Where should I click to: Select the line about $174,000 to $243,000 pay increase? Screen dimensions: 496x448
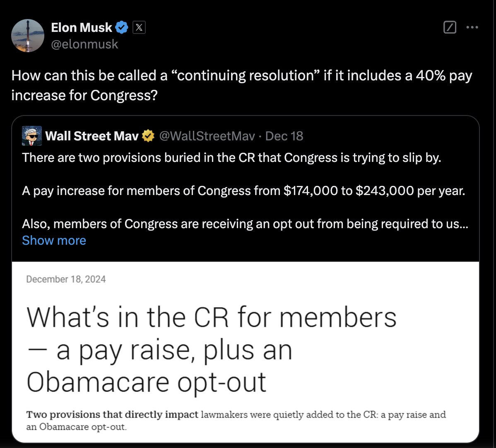243,191
